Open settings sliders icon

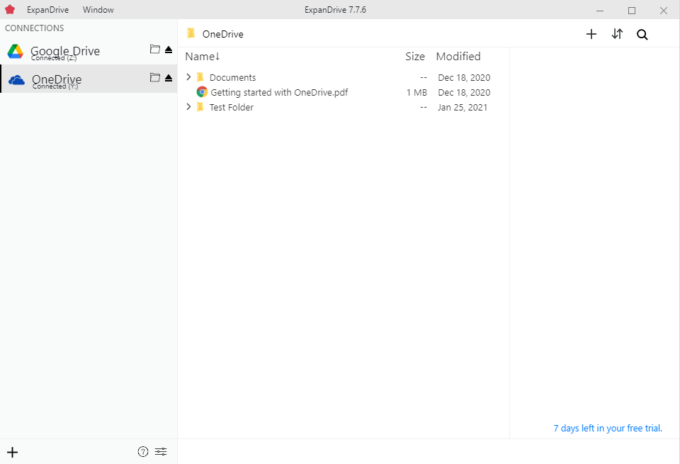[161, 451]
